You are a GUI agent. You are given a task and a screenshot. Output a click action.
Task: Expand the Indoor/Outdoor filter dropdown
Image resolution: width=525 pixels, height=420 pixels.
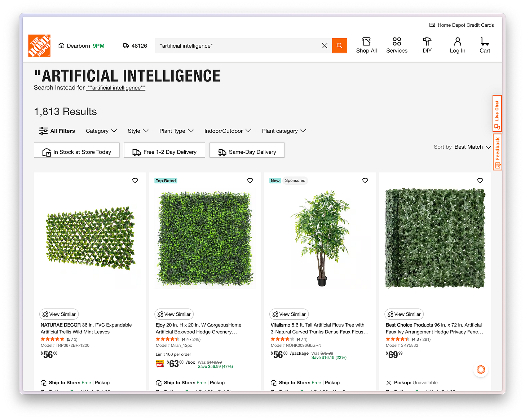coord(228,131)
